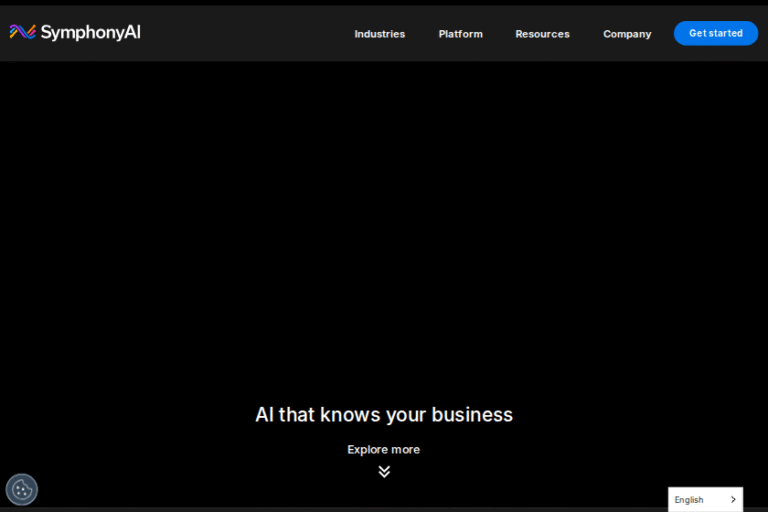
Task: Click the double chevron down arrow
Action: pos(384,471)
